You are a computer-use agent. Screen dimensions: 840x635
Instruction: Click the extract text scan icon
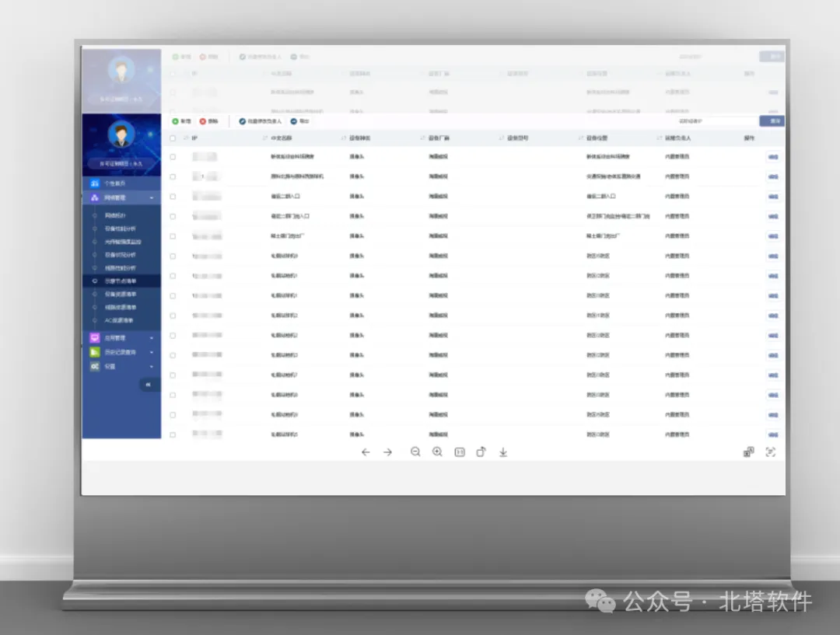tap(770, 452)
